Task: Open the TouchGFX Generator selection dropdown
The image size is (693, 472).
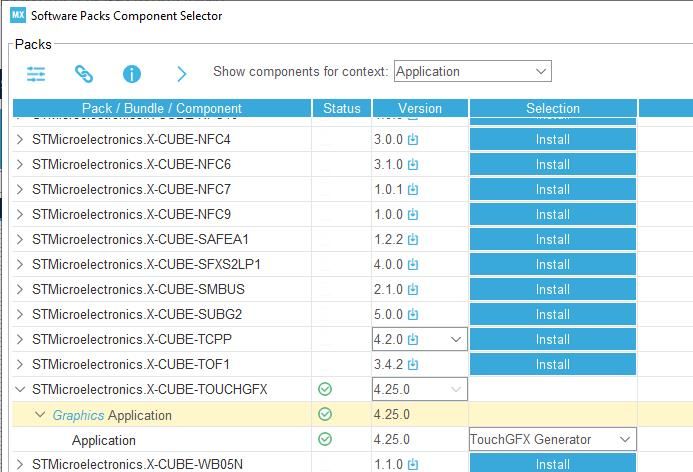Action: 553,439
